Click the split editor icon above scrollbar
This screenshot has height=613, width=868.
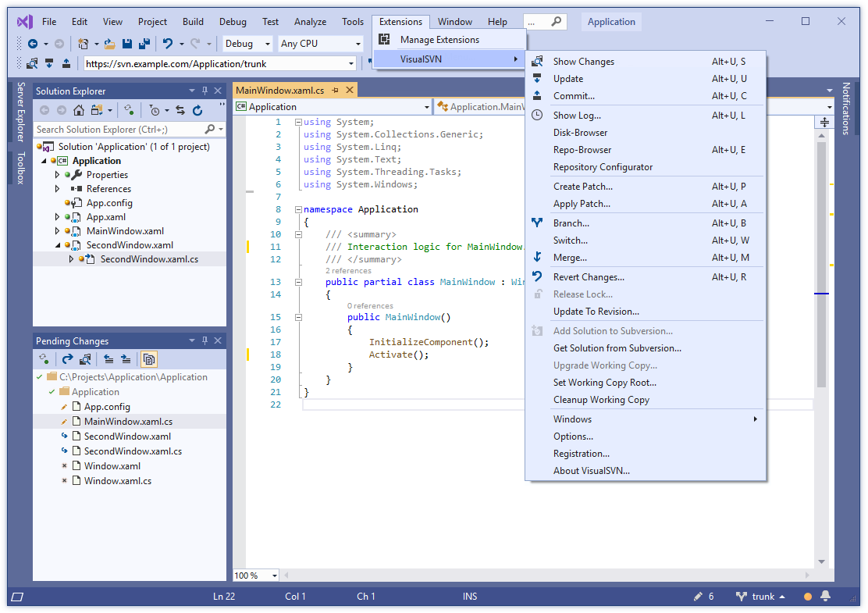[824, 123]
